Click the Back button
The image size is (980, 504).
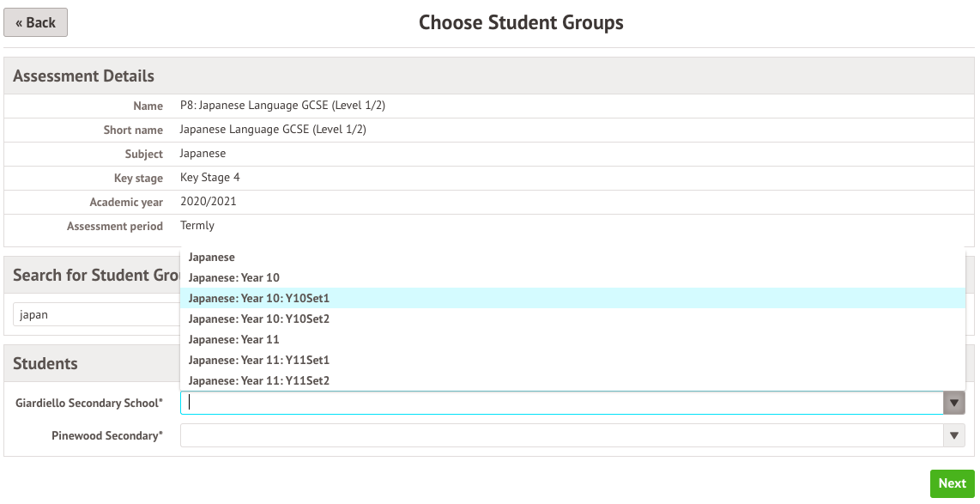[35, 23]
